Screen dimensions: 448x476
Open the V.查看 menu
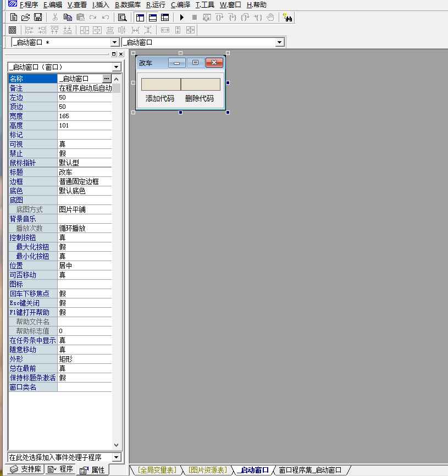[x=77, y=5]
